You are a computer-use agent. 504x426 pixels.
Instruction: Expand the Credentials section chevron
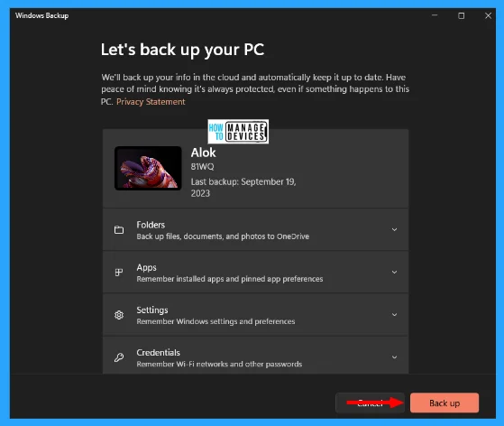coord(394,357)
